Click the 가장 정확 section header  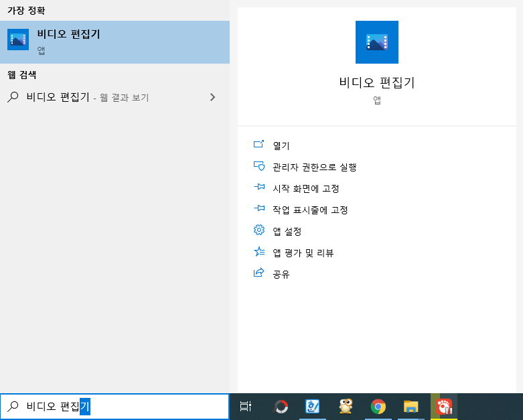[x=26, y=10]
